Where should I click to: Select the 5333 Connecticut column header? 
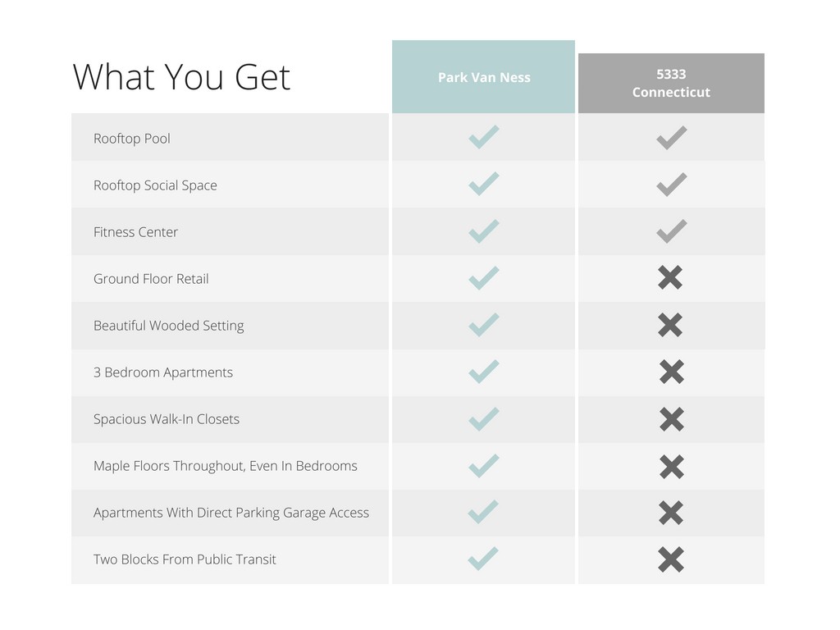pos(671,83)
